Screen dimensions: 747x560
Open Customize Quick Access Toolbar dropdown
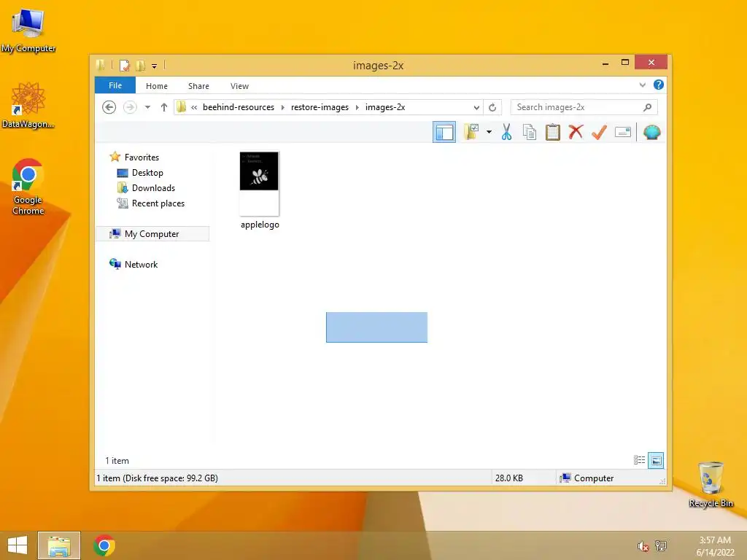155,66
